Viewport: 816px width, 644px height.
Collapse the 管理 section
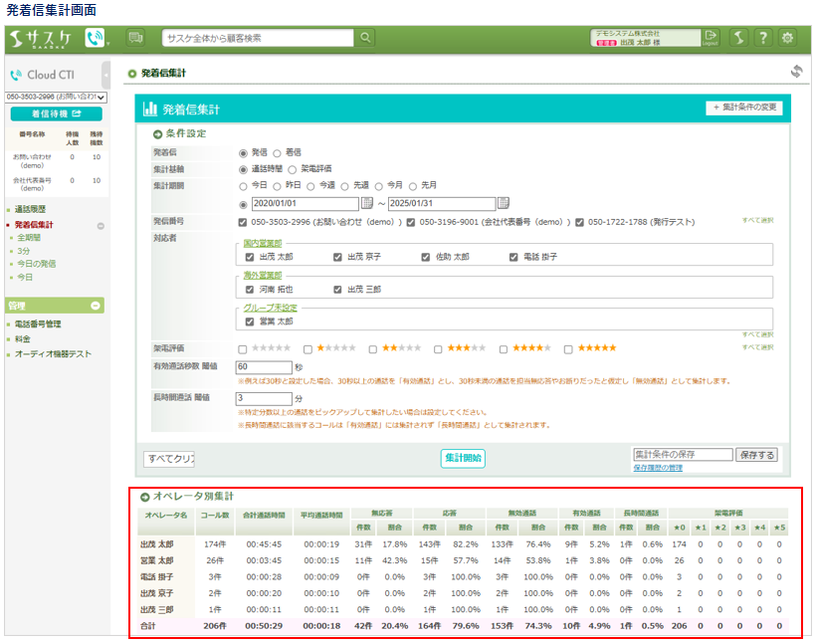(96, 306)
